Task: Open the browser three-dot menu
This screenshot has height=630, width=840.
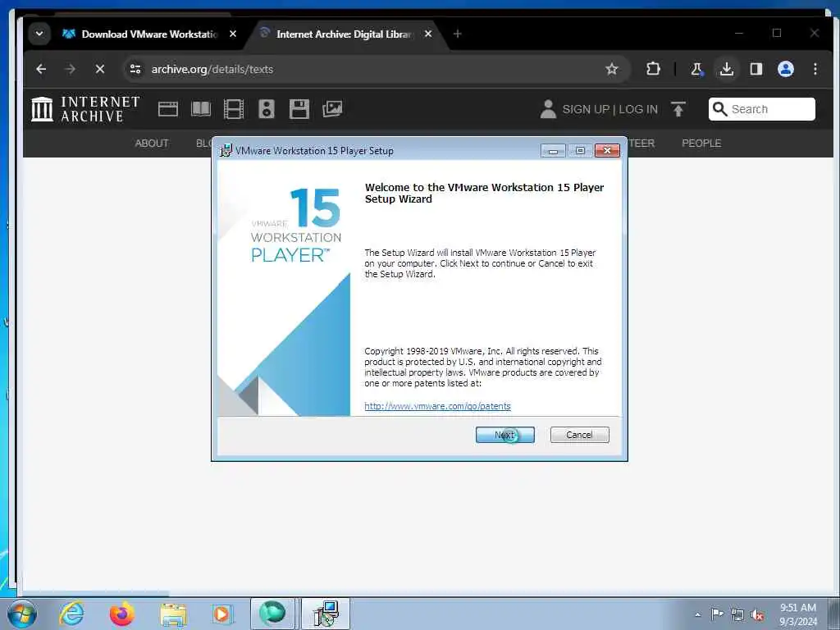Action: point(815,69)
